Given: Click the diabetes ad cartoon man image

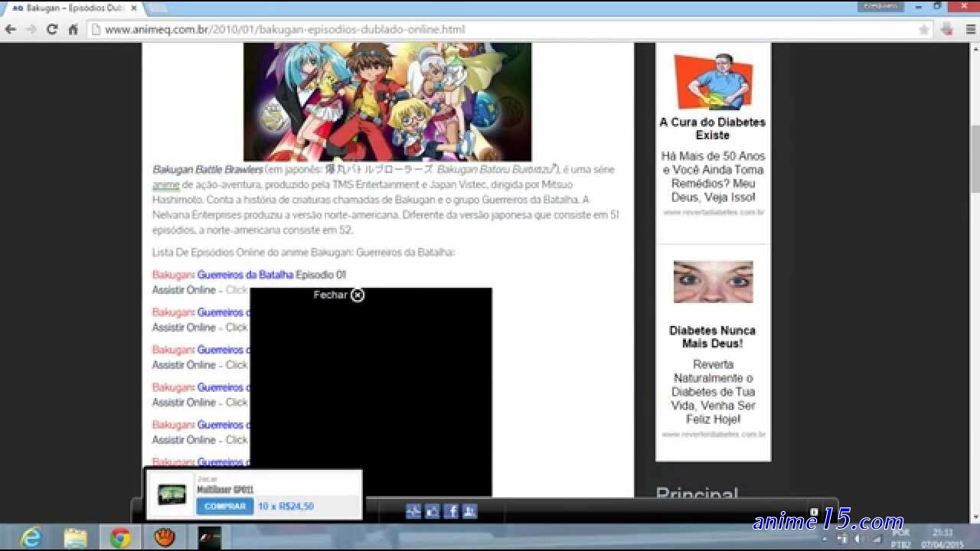Looking at the screenshot, I should [713, 82].
